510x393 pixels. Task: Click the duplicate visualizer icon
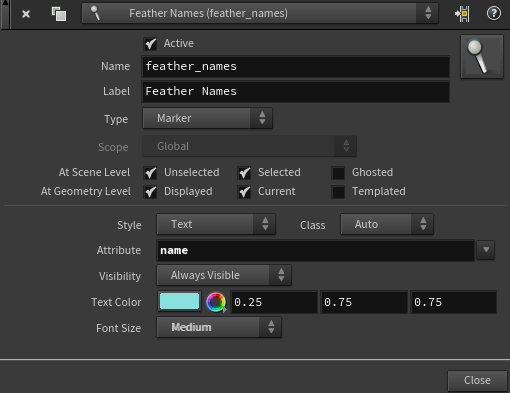pyautogui.click(x=59, y=14)
